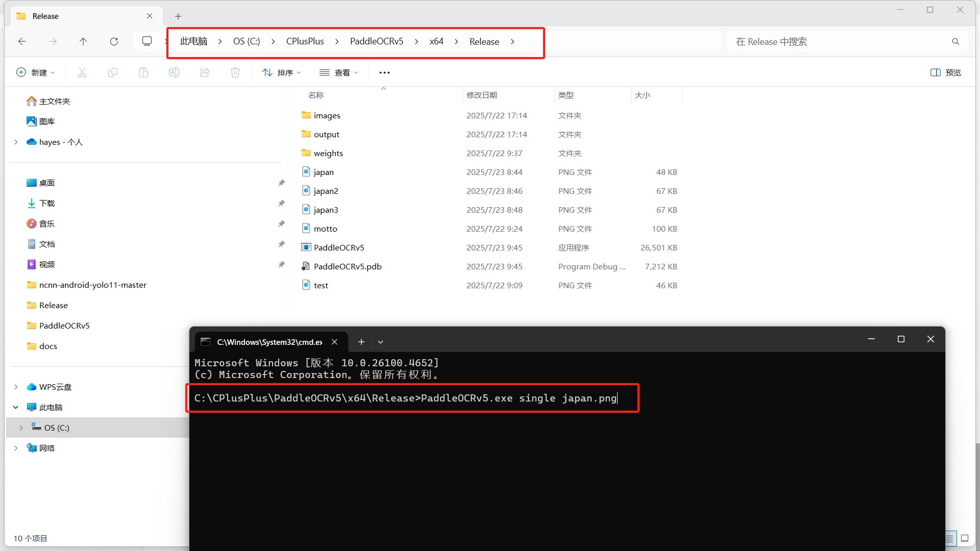This screenshot has height=551, width=980.
Task: Click the forward navigation arrow
Action: 53,41
